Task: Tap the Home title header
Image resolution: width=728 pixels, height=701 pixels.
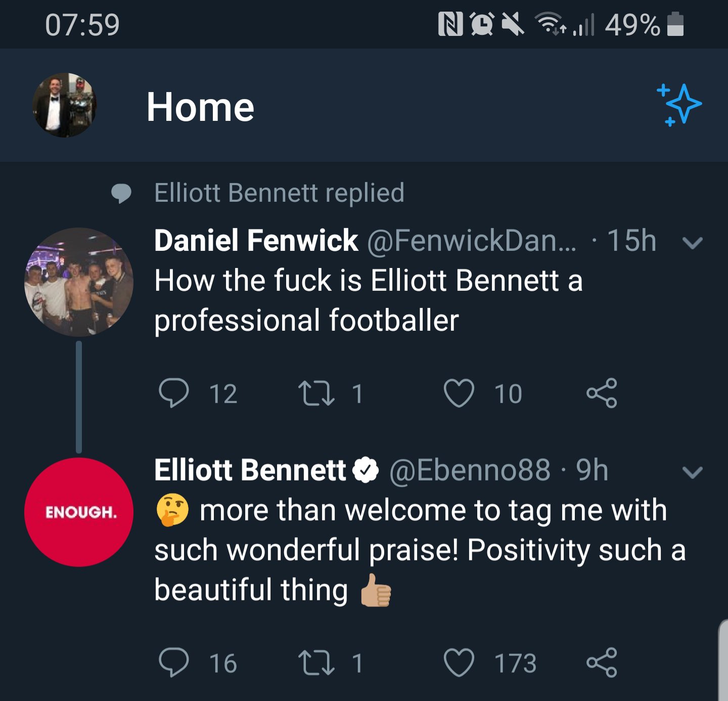Action: pyautogui.click(x=200, y=107)
